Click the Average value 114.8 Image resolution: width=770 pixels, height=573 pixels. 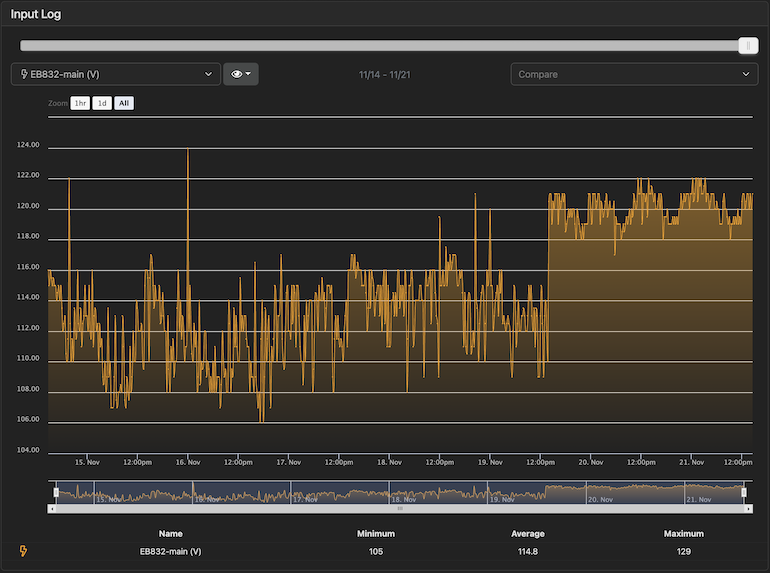(528, 551)
